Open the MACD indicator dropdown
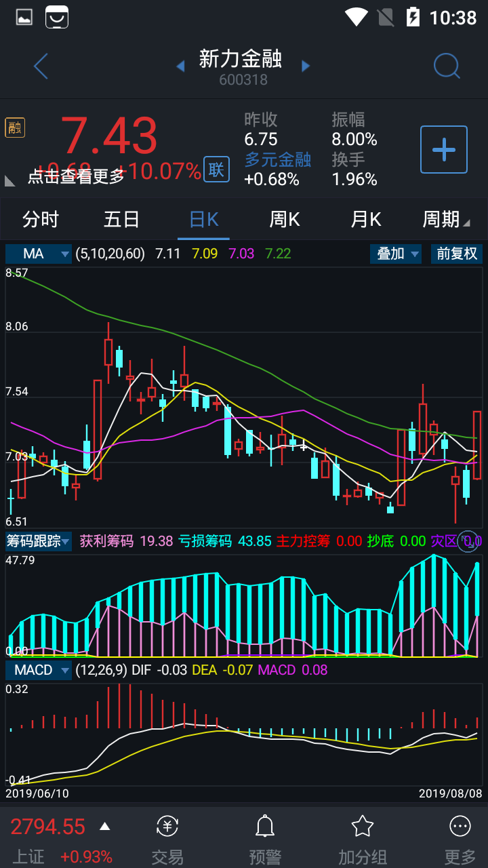The width and height of the screenshot is (488, 868). 39,670
